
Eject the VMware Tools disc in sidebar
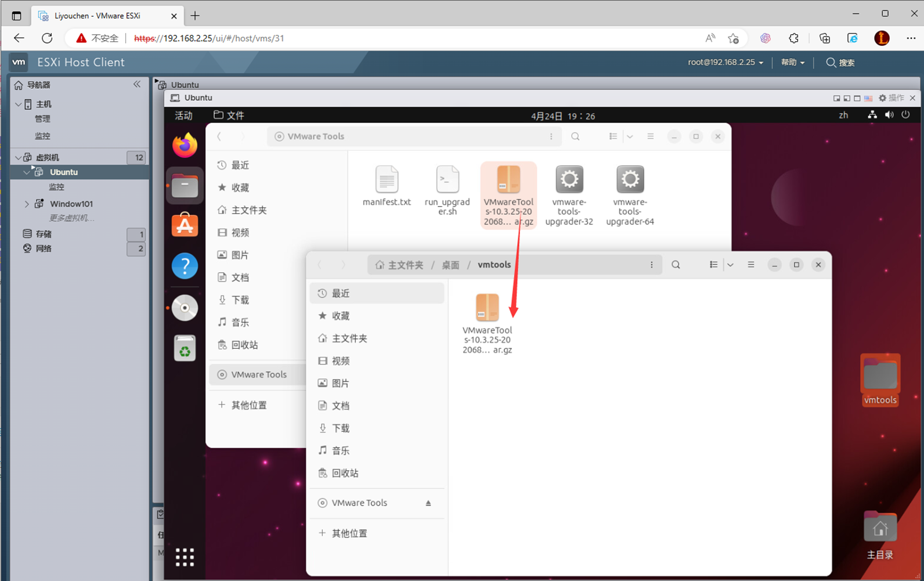(428, 503)
